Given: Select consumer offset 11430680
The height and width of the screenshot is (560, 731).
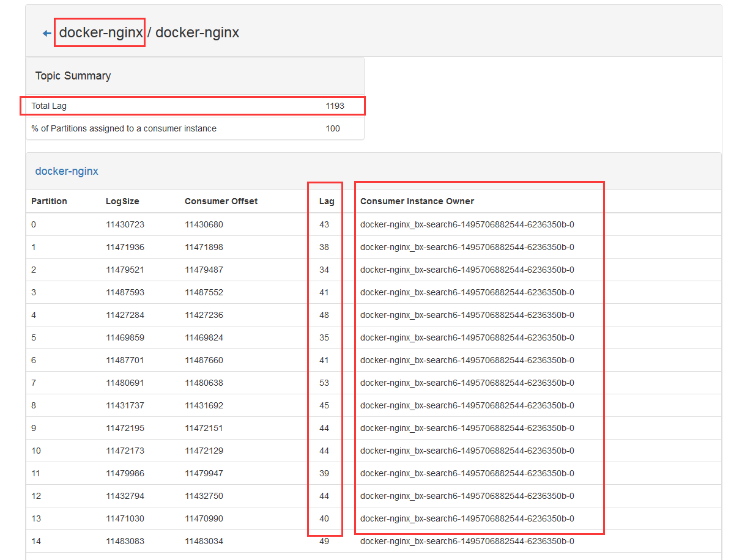Looking at the screenshot, I should coord(204,224).
